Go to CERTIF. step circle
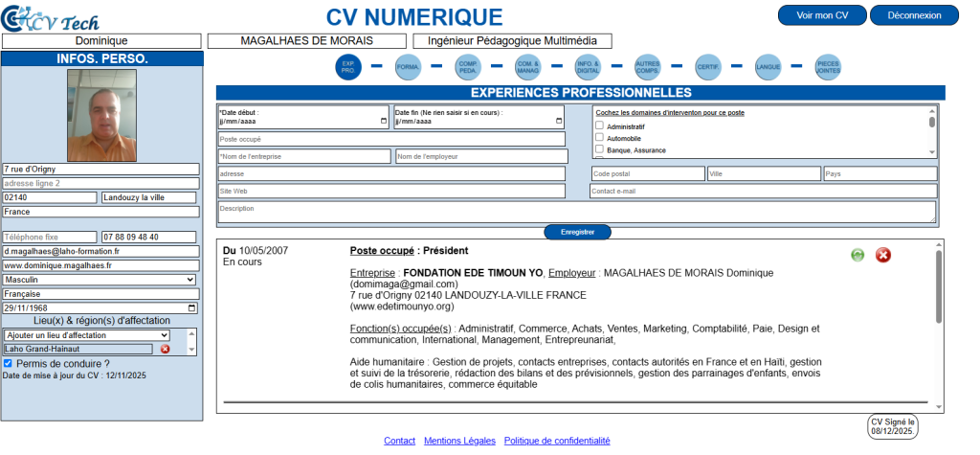Image resolution: width=980 pixels, height=455 pixels. (708, 66)
